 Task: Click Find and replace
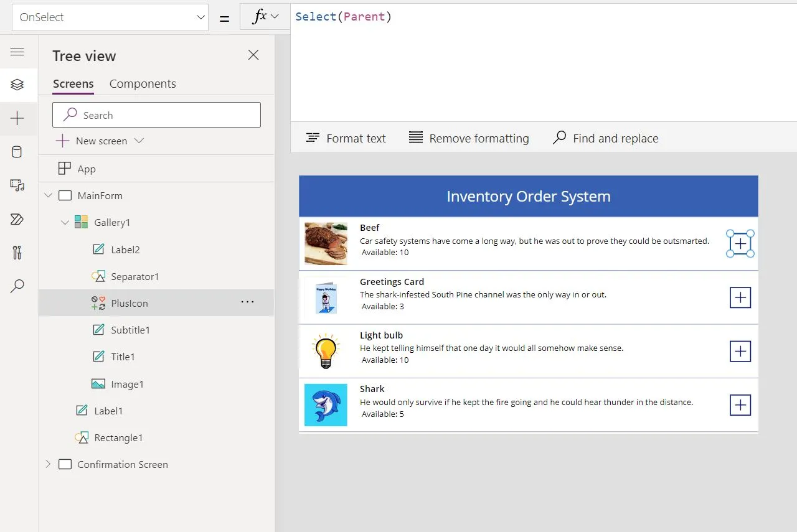(x=605, y=138)
